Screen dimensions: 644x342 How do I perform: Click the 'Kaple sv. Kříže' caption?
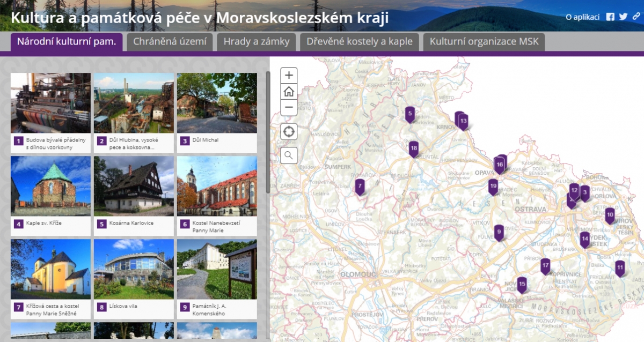point(44,223)
